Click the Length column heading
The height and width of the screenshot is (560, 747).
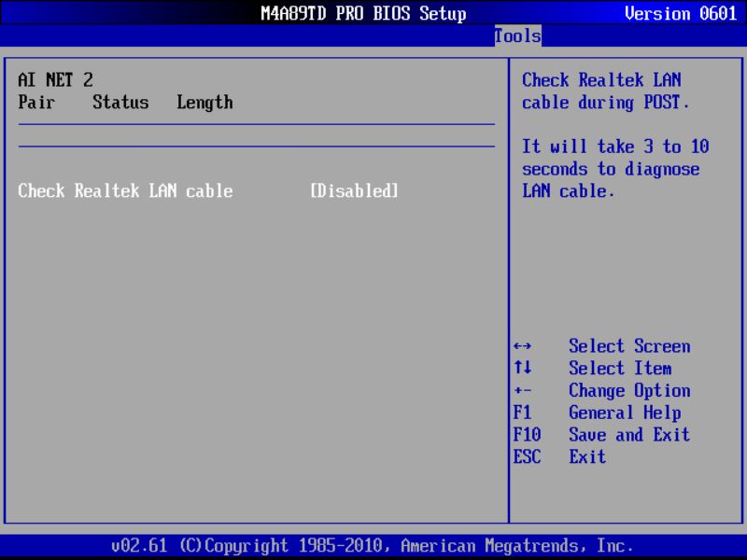click(x=204, y=102)
